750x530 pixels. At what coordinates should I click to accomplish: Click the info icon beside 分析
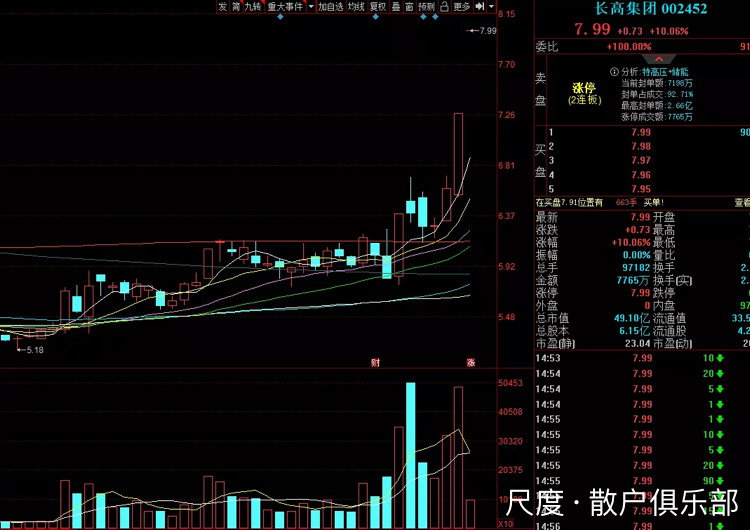[614, 72]
